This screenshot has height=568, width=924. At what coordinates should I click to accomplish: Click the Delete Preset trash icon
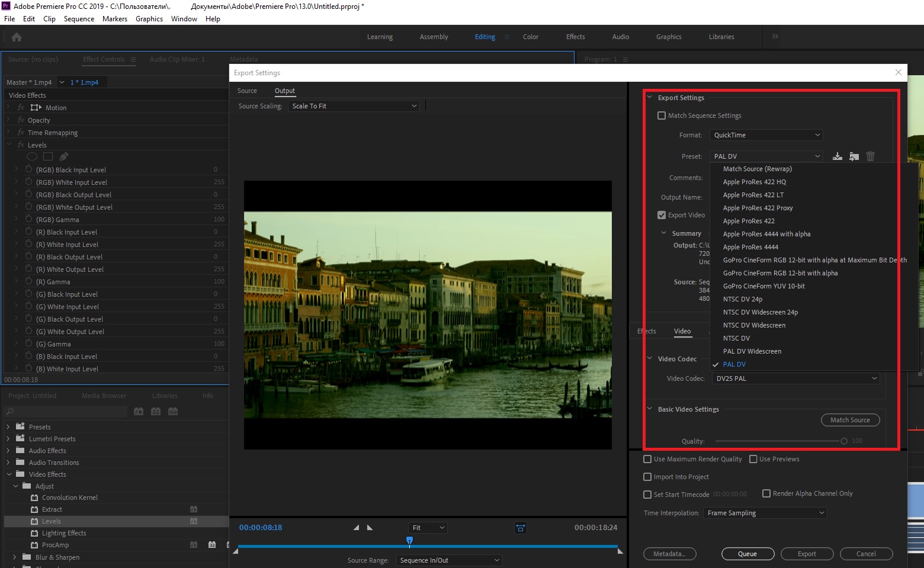(870, 156)
